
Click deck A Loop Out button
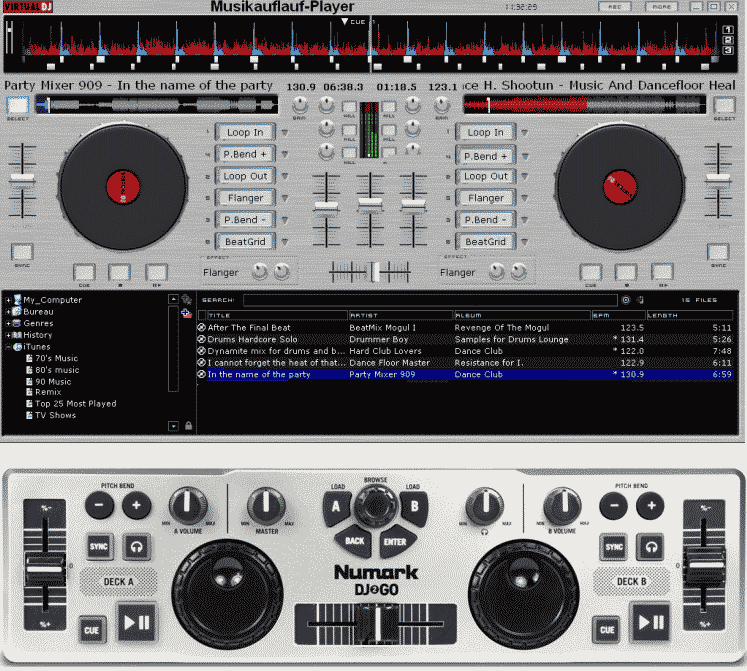[245, 176]
